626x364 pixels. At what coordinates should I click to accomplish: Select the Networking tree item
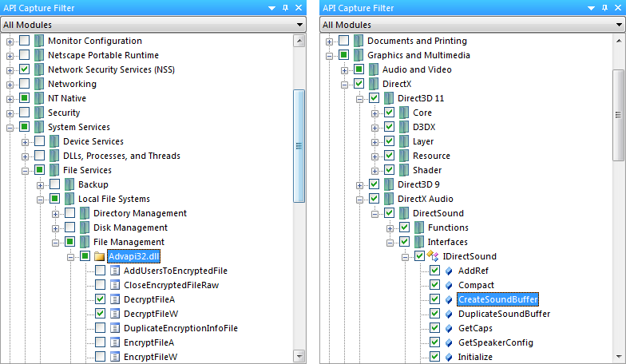tap(72, 84)
